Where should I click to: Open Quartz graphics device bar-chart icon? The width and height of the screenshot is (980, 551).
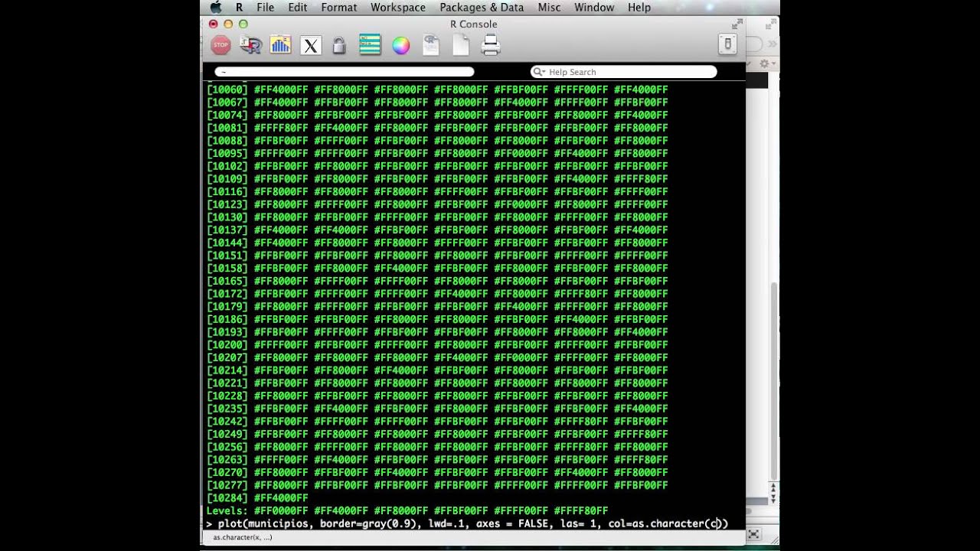[280, 45]
